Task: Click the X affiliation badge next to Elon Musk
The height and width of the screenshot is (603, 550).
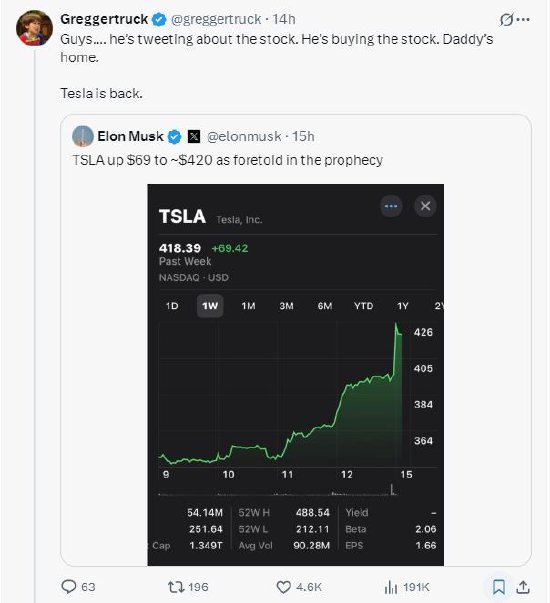Action: click(194, 137)
